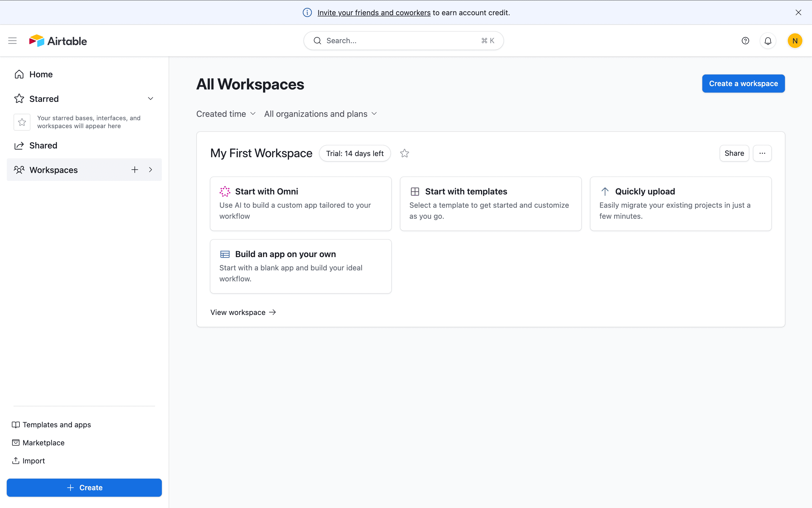The width and height of the screenshot is (812, 508).
Task: Click into the Search field
Action: 403,41
